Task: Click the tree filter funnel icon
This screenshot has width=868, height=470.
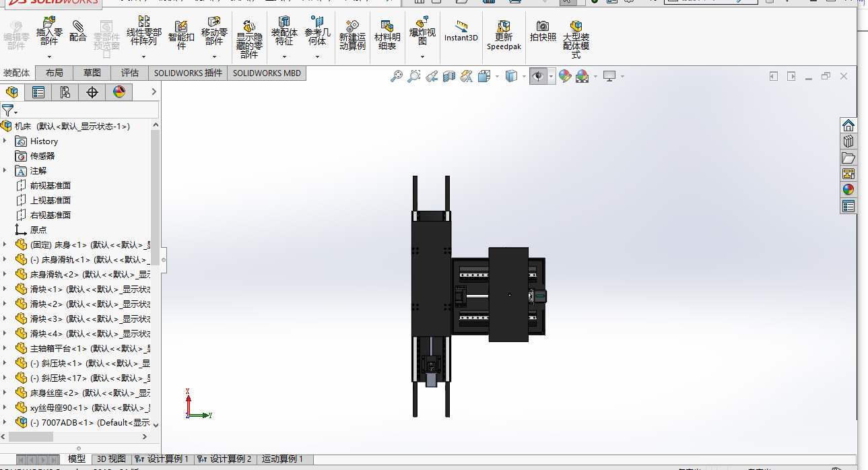Action: [x=7, y=110]
